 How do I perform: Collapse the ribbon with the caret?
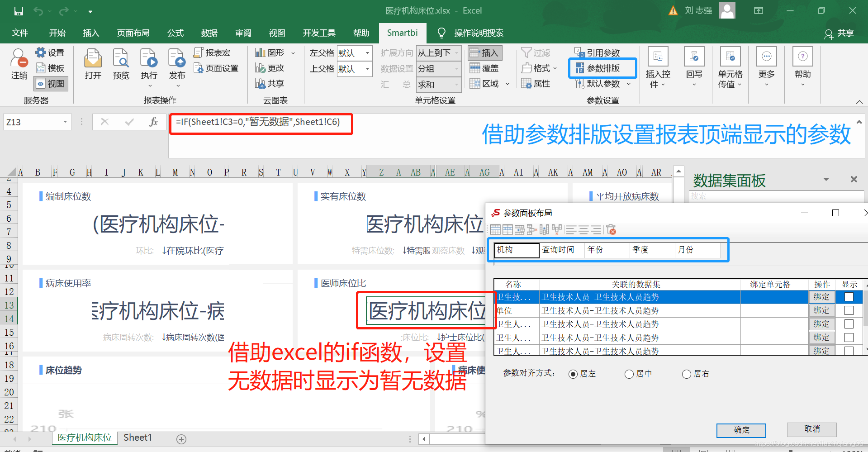pos(859,102)
